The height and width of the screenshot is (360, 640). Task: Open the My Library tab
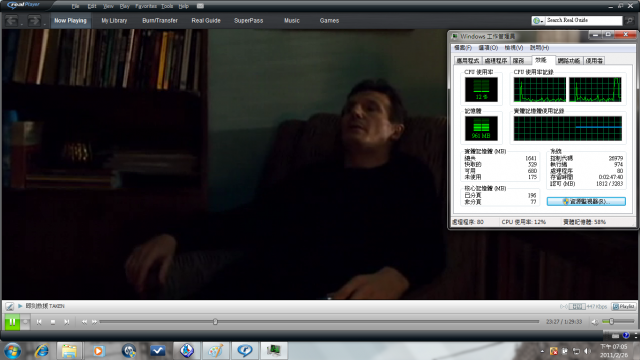point(114,20)
